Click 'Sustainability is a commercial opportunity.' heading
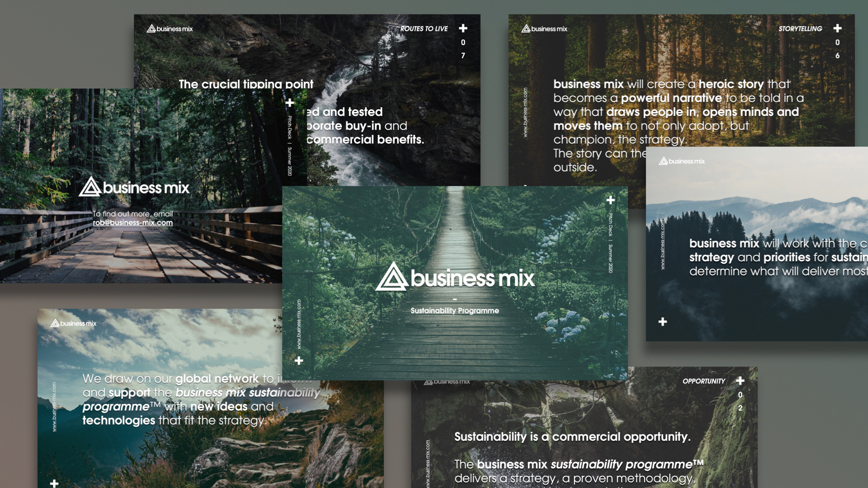Screen dimensions: 868x488 (x=572, y=437)
